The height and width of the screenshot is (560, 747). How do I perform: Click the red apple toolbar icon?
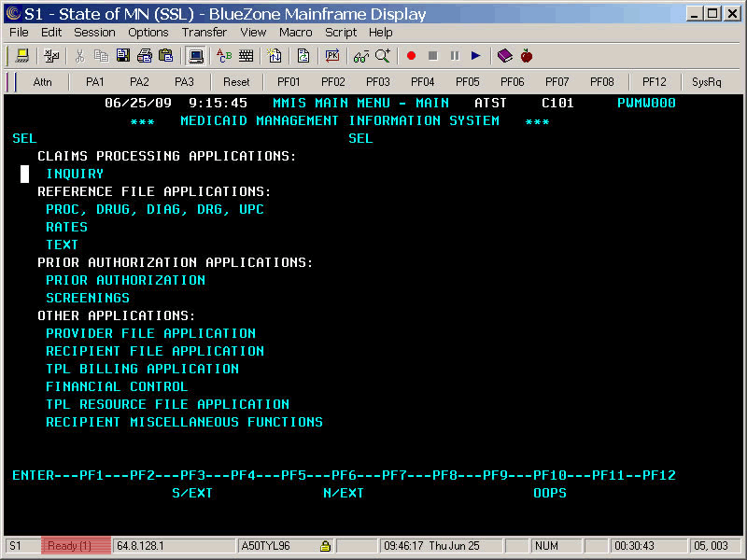(527, 56)
